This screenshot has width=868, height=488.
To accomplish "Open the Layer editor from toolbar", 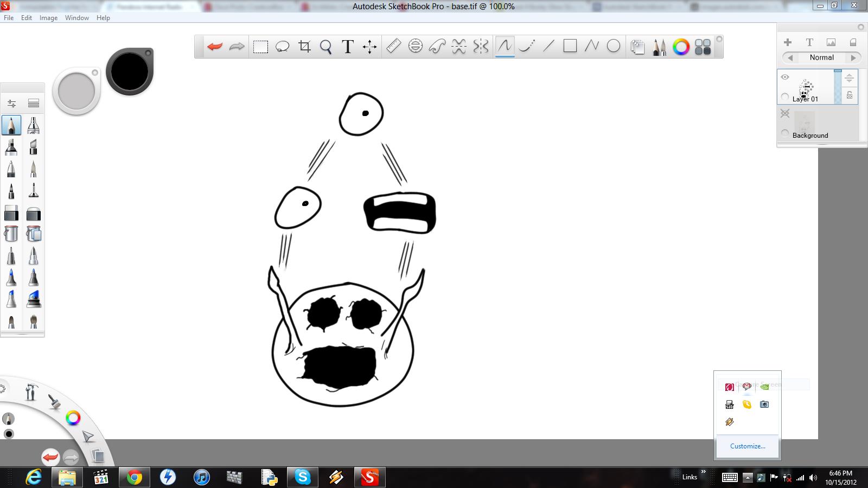I will (638, 47).
